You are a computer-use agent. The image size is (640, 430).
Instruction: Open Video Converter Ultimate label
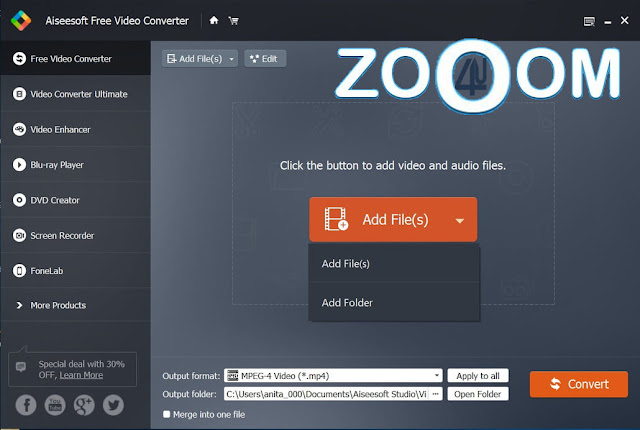click(x=79, y=94)
